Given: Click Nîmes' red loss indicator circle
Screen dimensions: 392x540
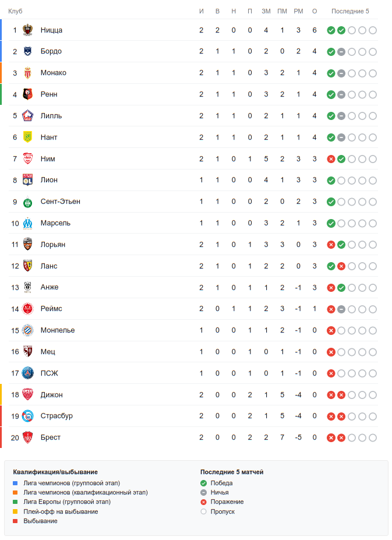Looking at the screenshot, I should [331, 159].
